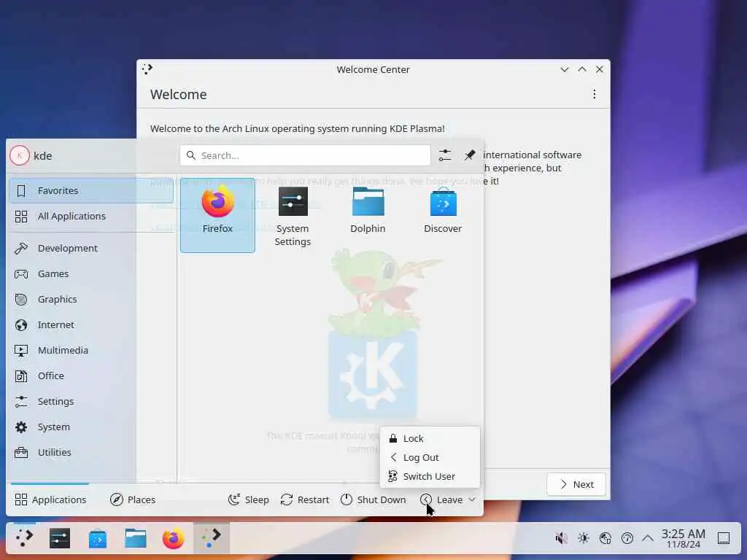Open the Office category
The height and width of the screenshot is (560, 747).
(91, 376)
